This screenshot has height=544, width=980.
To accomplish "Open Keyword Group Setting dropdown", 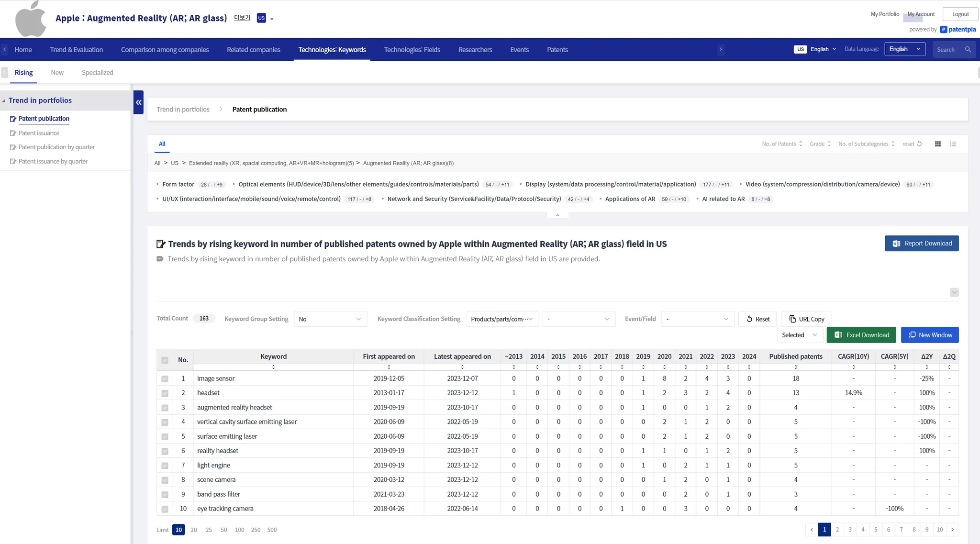I will pos(330,319).
